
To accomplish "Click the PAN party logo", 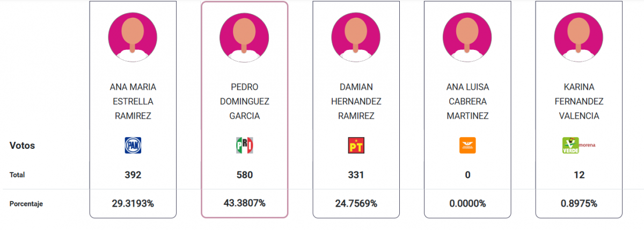I will tap(133, 146).
